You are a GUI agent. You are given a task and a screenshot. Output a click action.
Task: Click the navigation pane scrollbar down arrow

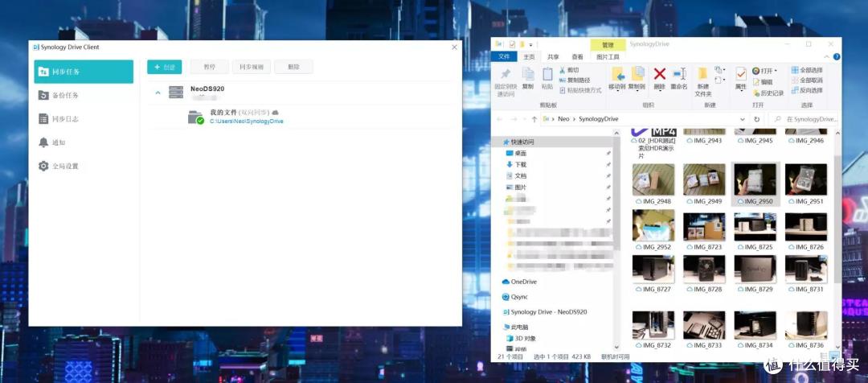click(616, 349)
